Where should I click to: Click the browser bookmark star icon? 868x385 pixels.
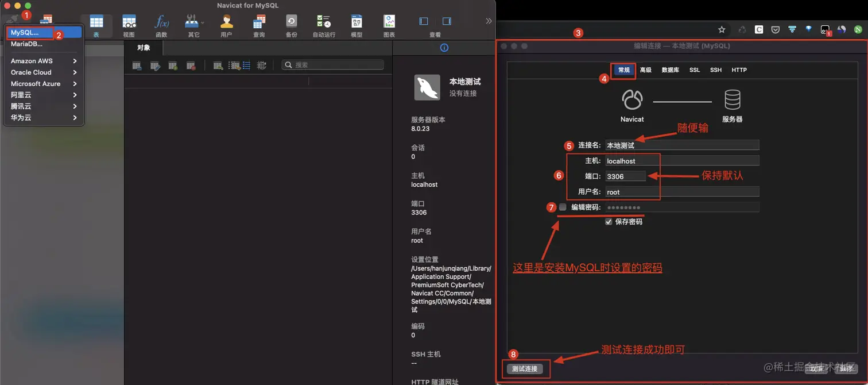click(x=722, y=29)
